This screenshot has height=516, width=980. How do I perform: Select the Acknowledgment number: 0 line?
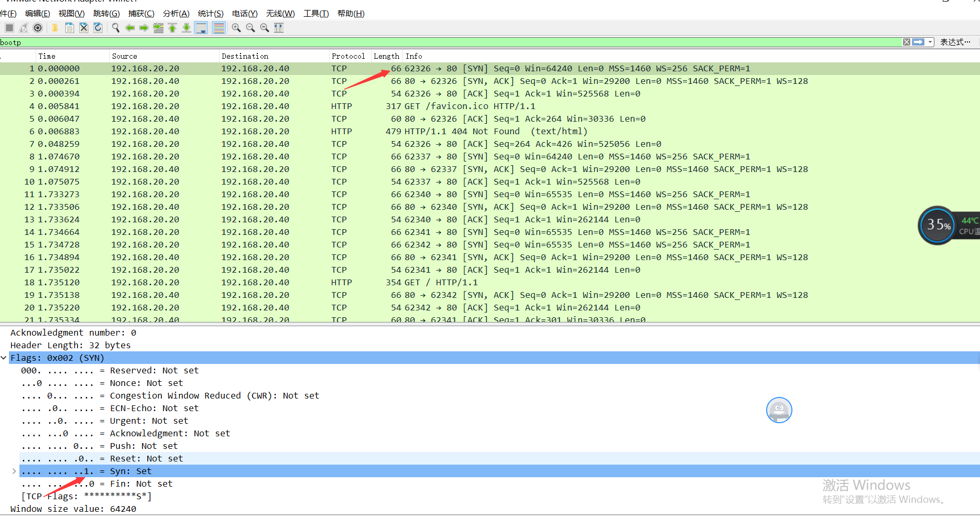[73, 332]
